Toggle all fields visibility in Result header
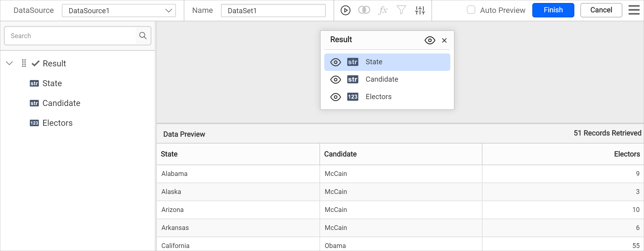The height and width of the screenshot is (251, 644). pos(430,40)
